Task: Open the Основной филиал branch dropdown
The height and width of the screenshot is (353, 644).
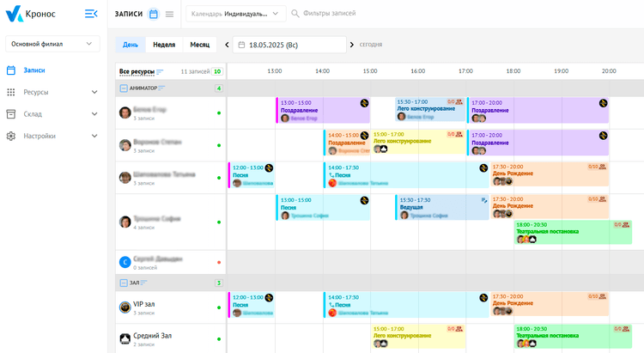Action: (x=53, y=44)
